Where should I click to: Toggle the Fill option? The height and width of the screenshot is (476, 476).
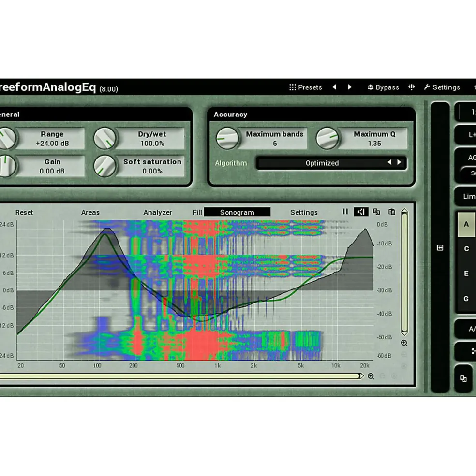(x=197, y=212)
